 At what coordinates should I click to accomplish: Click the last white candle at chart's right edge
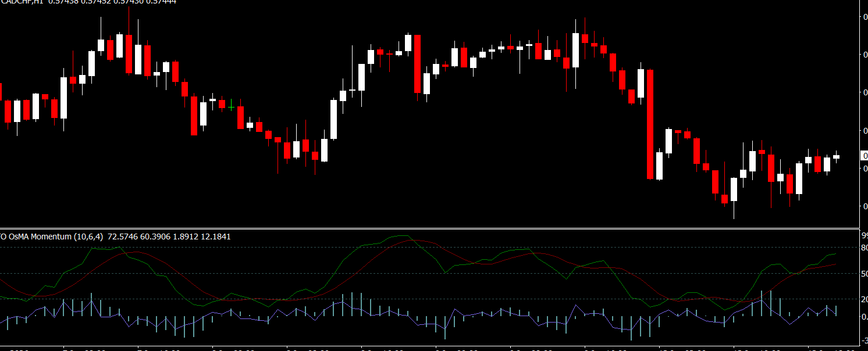(836, 156)
